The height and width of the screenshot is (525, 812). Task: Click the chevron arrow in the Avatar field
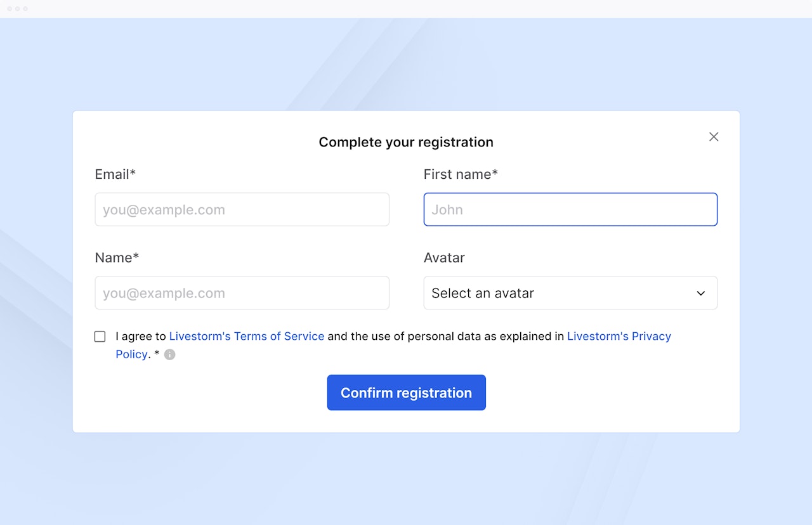pos(700,294)
